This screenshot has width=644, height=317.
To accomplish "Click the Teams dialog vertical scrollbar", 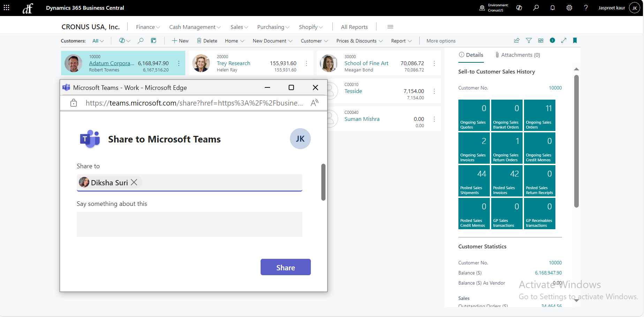I will tap(323, 182).
